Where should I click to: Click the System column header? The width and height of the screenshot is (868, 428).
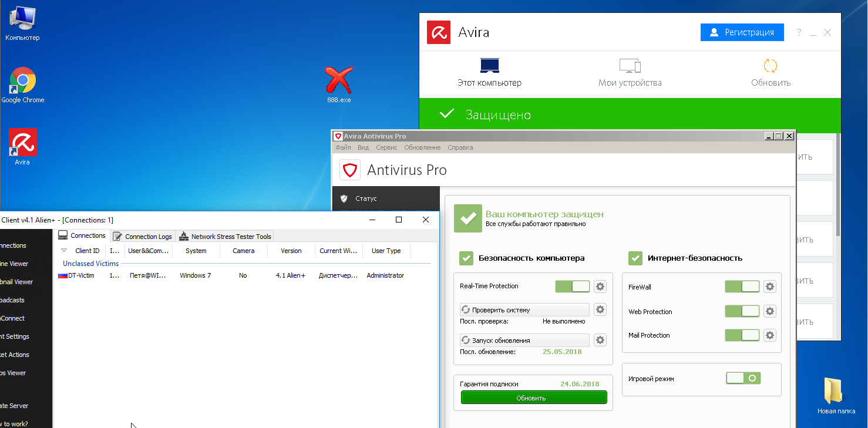point(196,251)
